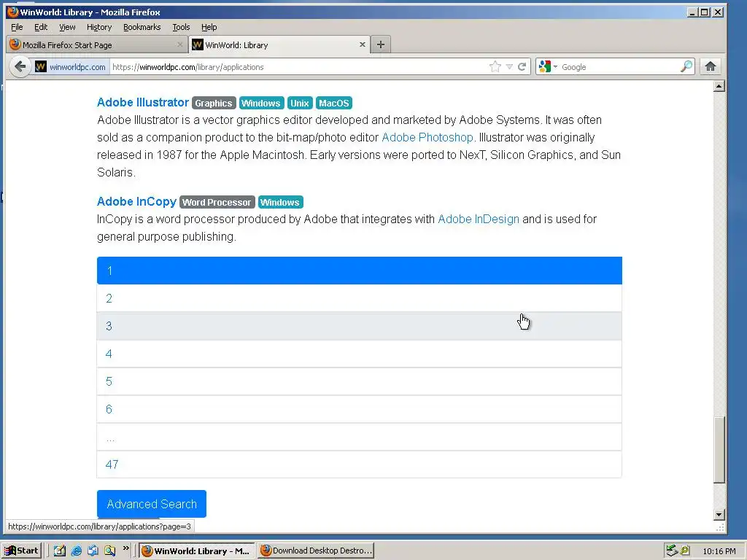Screen dimensions: 747x560
Task: Click the Windows tag next to Adobe Illustrator
Action: [260, 103]
